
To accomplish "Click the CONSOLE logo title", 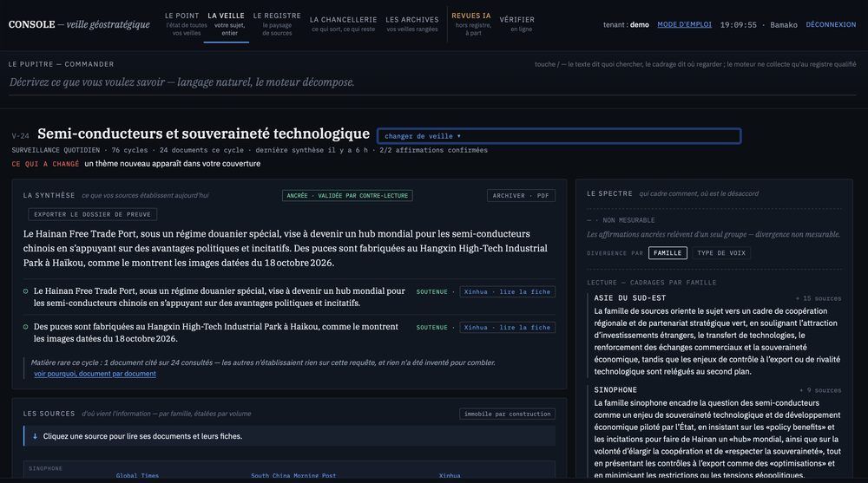I will coord(31,24).
